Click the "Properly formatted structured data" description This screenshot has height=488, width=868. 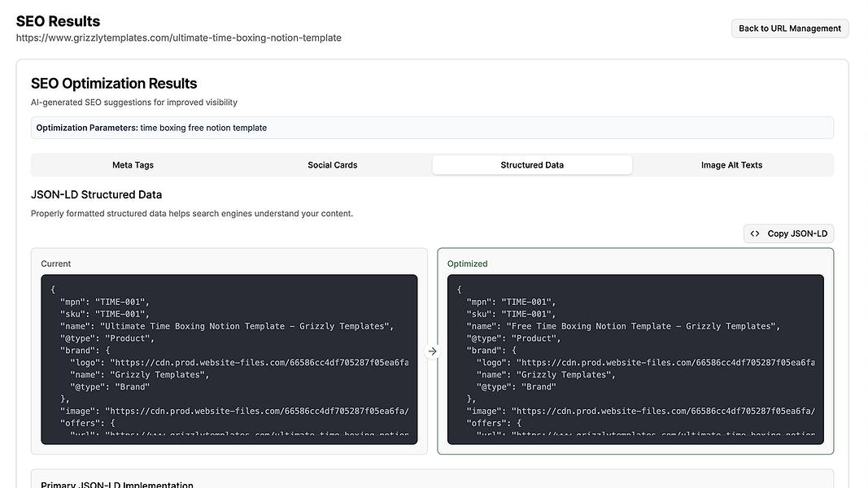[x=192, y=214]
